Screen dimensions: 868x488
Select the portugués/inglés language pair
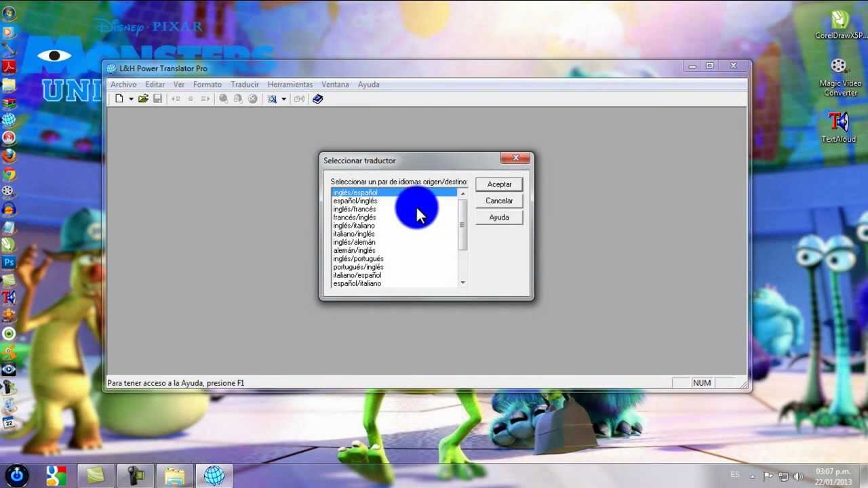click(x=395, y=267)
